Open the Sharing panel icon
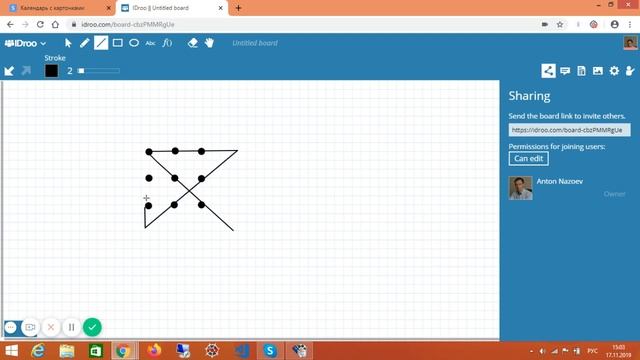The height and width of the screenshot is (360, 640). [x=548, y=71]
